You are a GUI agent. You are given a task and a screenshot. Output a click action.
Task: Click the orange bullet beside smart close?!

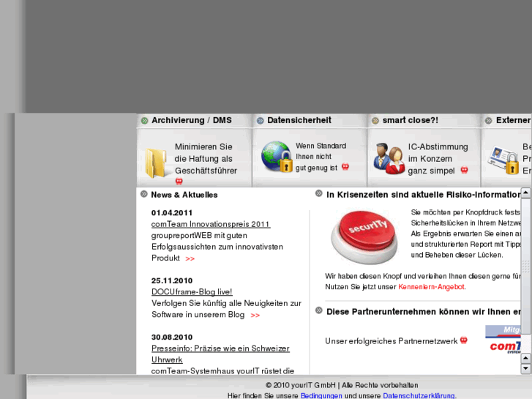[375, 121]
